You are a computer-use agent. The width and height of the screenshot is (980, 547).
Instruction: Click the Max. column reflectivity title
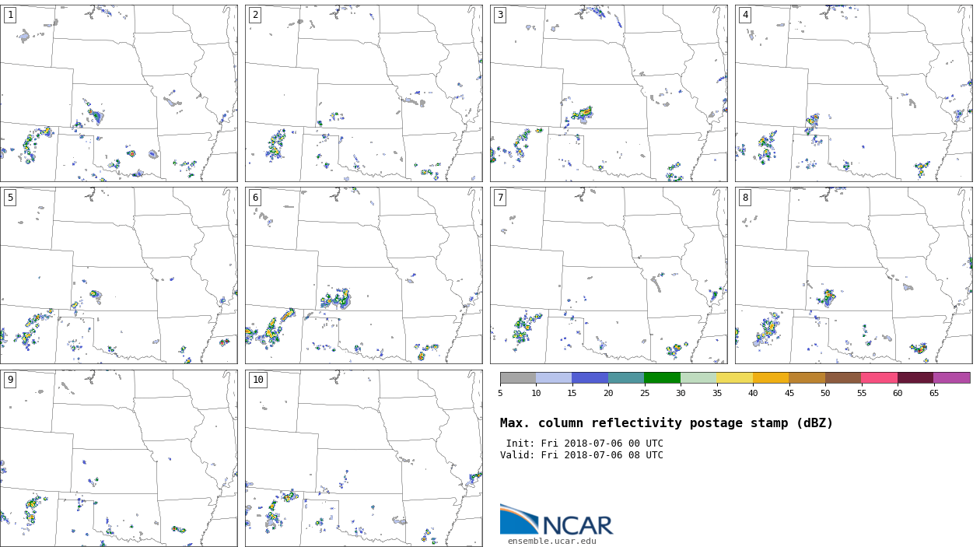(x=666, y=423)
